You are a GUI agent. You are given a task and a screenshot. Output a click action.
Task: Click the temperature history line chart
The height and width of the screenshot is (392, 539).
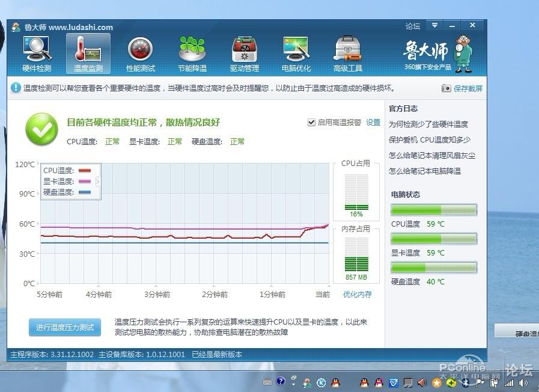tap(184, 224)
